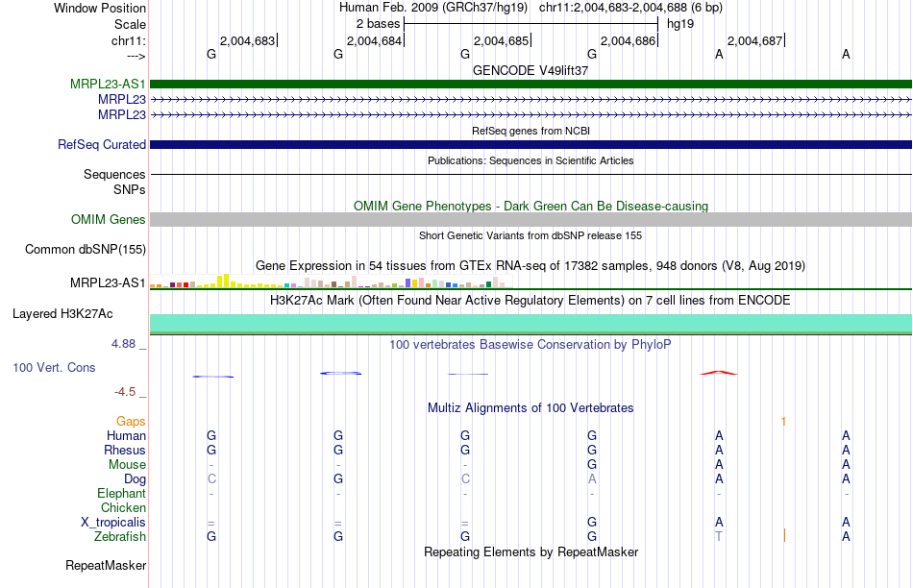Click the RefSeq genes from NCBI title
The height and width of the screenshot is (588, 913).
[x=531, y=131]
